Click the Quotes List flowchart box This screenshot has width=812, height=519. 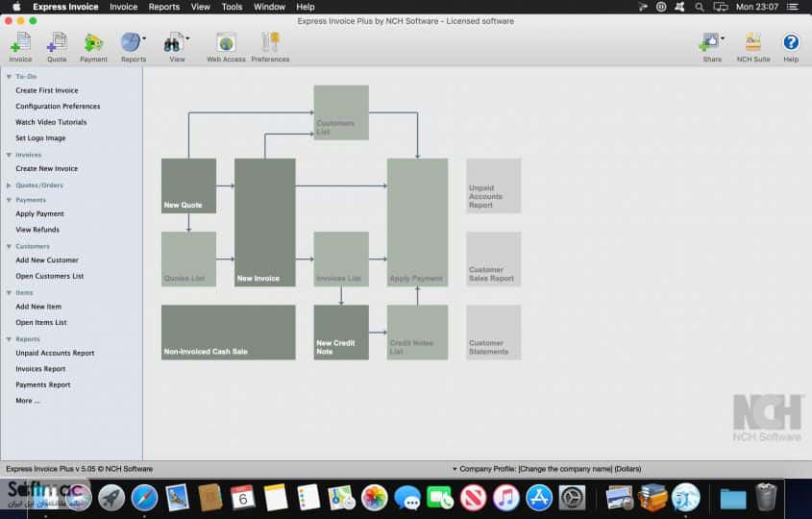188,259
